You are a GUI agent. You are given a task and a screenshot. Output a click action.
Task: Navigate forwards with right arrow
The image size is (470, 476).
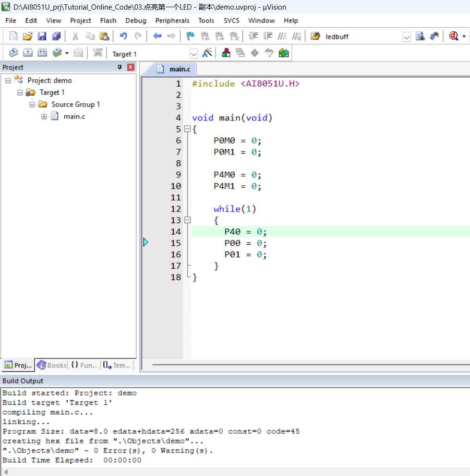[x=171, y=36]
